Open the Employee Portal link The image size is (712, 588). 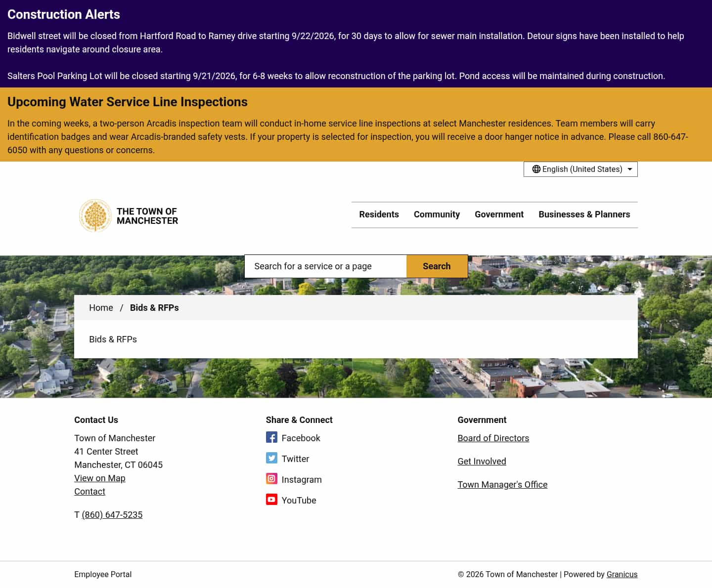point(103,574)
